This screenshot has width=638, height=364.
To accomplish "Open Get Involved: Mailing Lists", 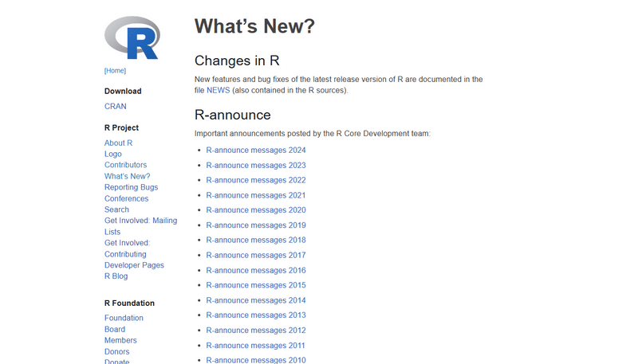I will [x=140, y=221].
